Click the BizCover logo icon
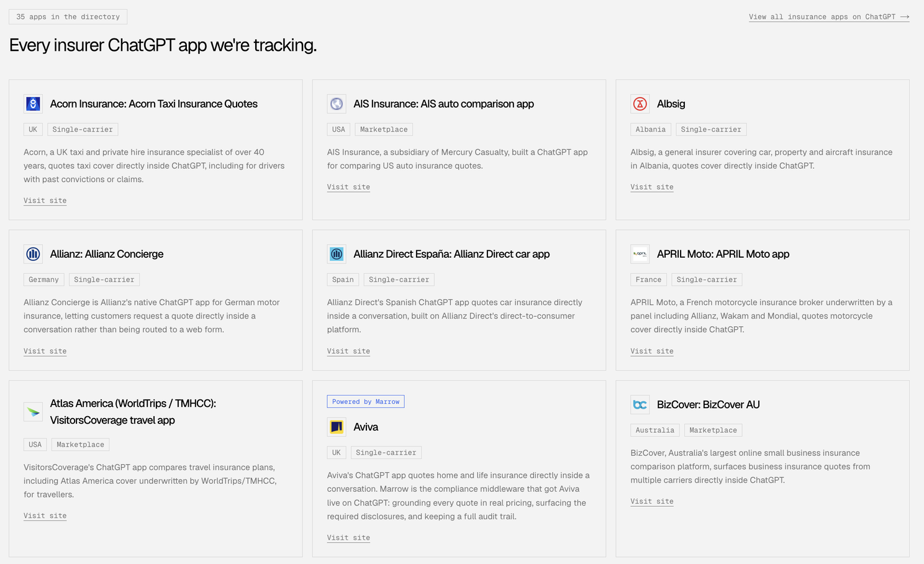Viewport: 924px width, 564px height. (x=640, y=404)
